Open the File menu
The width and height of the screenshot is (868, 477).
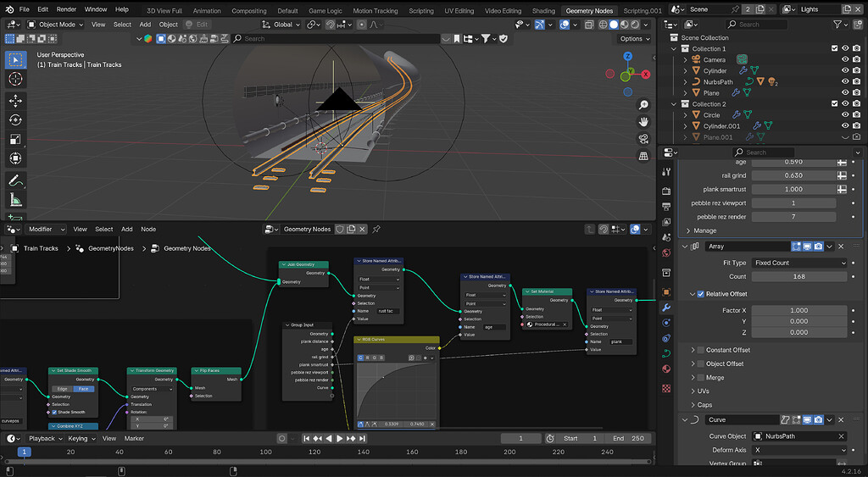[25, 9]
